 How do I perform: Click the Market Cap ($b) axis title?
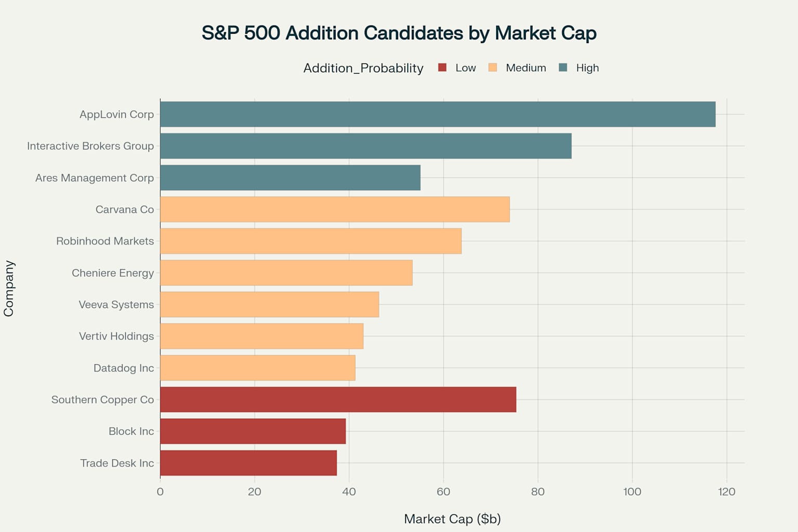coord(452,519)
